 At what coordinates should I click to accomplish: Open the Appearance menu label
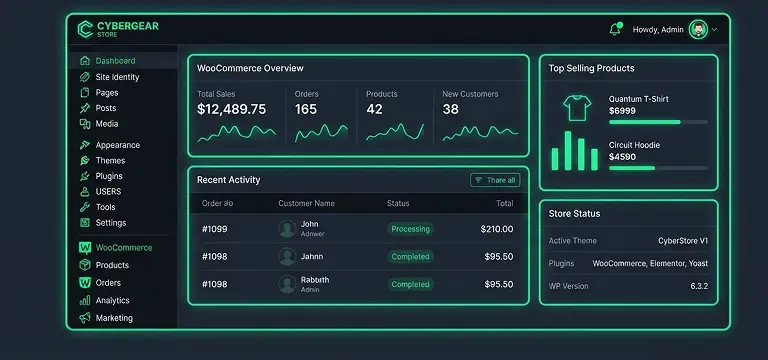(x=118, y=145)
